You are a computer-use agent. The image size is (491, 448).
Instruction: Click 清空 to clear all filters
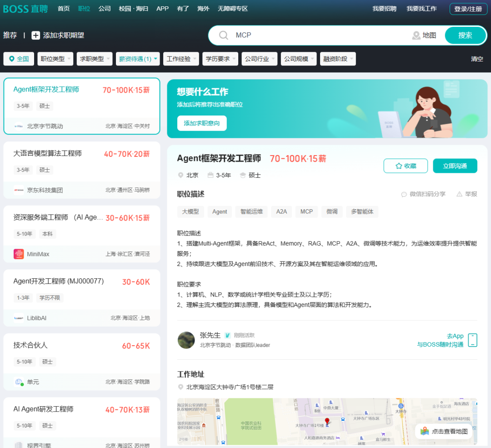477,59
